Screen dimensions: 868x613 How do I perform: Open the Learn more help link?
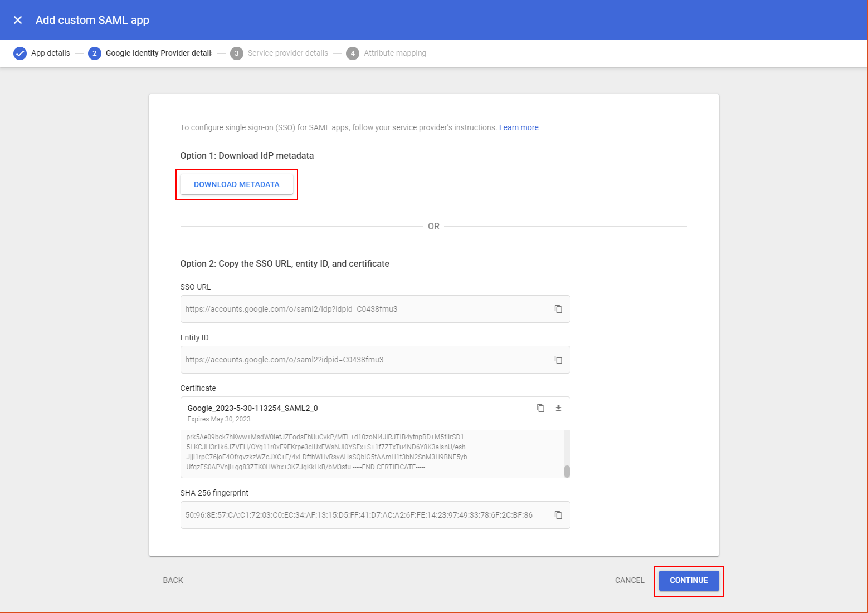(x=519, y=127)
